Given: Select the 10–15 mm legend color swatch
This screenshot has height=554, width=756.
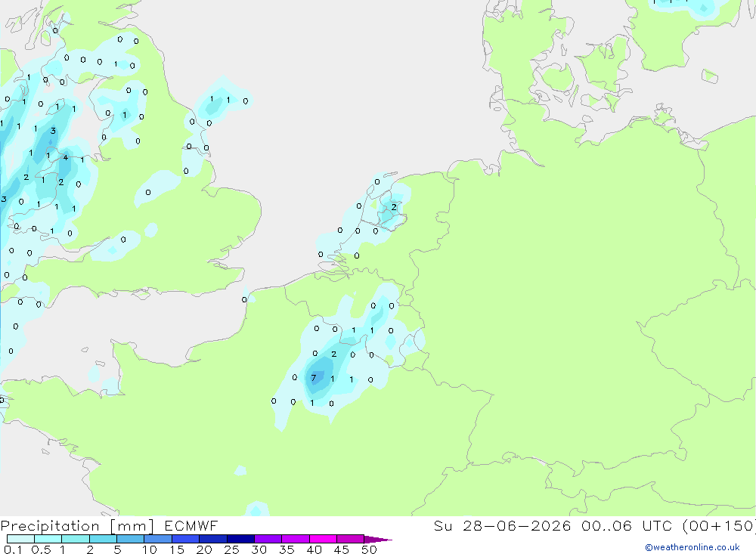Looking at the screenshot, I should pyautogui.click(x=158, y=539).
